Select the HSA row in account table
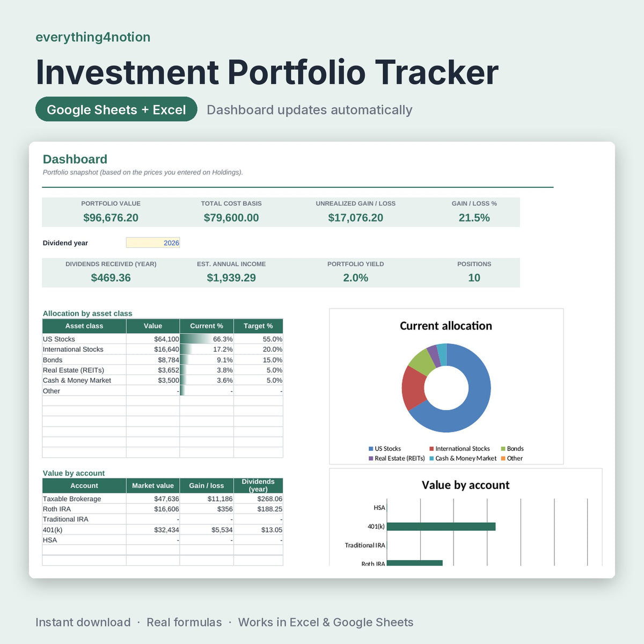 point(163,540)
